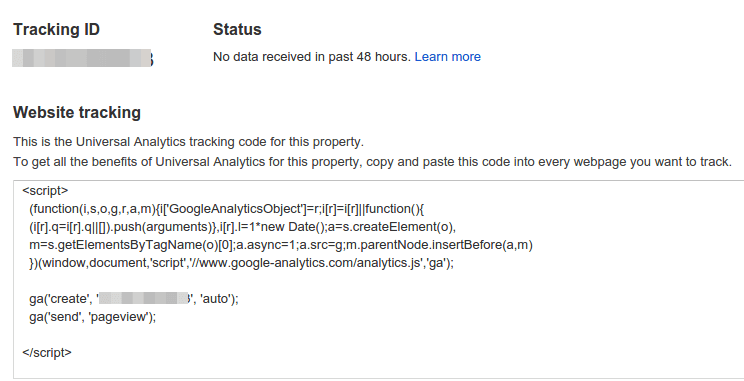The width and height of the screenshot is (744, 381).
Task: Click the 'auto' parameter in the code
Action: coord(216,299)
